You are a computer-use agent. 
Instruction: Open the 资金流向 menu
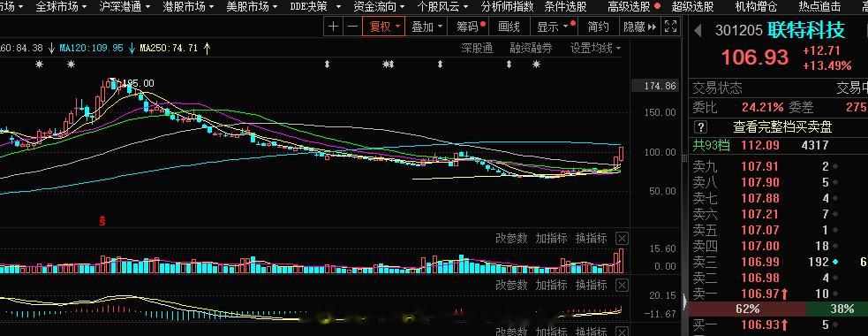click(x=379, y=7)
